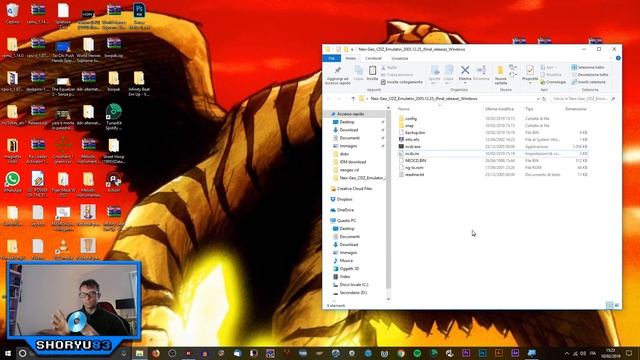Click the Copia icon in Appunti group
Screen dimensions: 640x360
[358, 71]
